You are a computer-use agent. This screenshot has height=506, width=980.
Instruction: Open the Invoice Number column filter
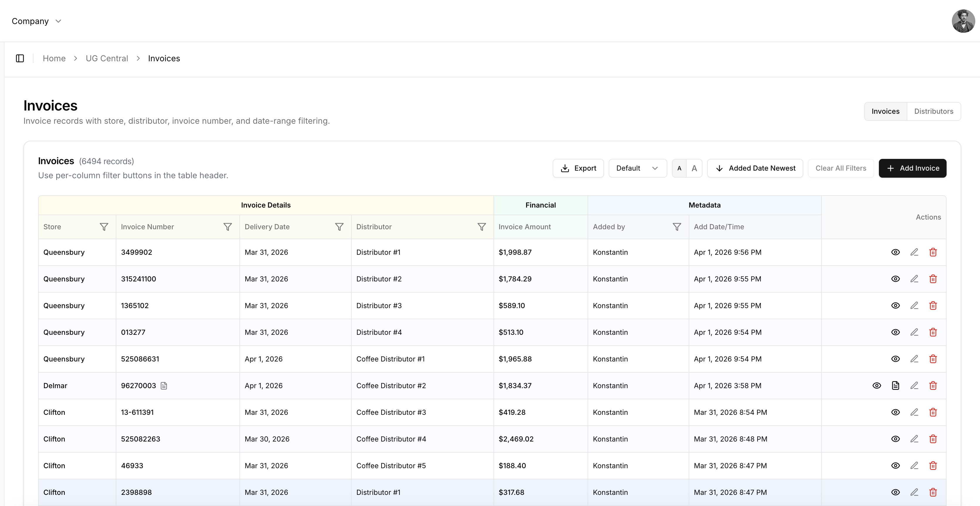pyautogui.click(x=227, y=227)
